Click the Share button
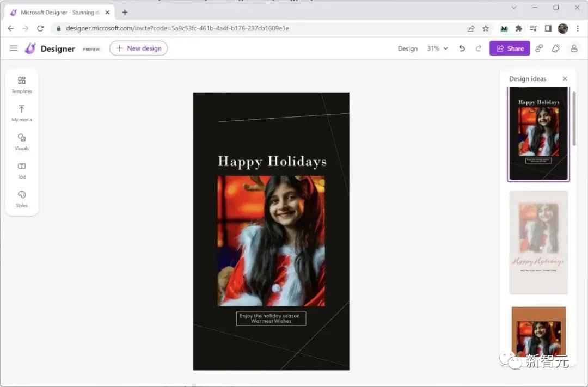This screenshot has height=387, width=588. (x=510, y=48)
